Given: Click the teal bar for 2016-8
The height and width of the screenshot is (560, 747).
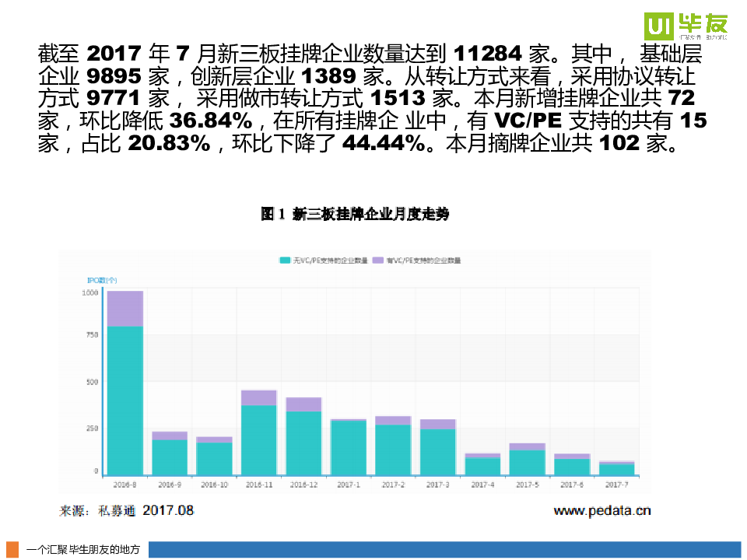Looking at the screenshot, I should coord(125,401).
